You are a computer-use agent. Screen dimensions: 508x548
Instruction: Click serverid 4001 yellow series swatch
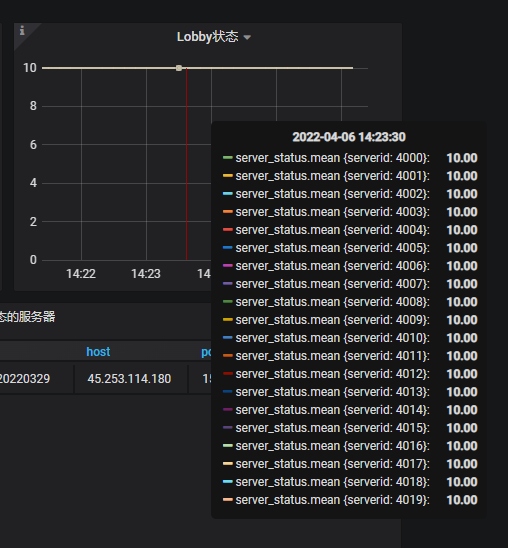228,176
